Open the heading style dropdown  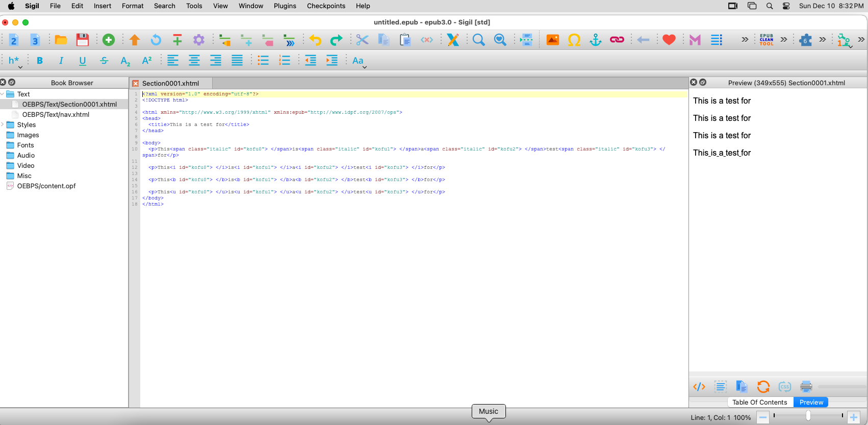[15, 61]
